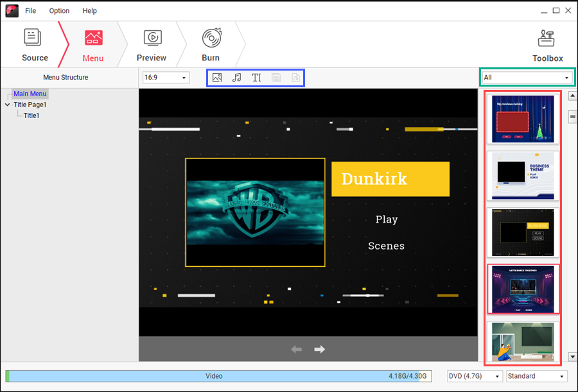Open the Standard quality dropdown
Screen dimensions: 578x392
[x=536, y=376]
